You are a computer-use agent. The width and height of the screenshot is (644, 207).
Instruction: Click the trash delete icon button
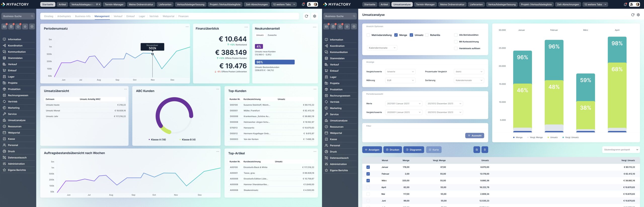[485, 150]
